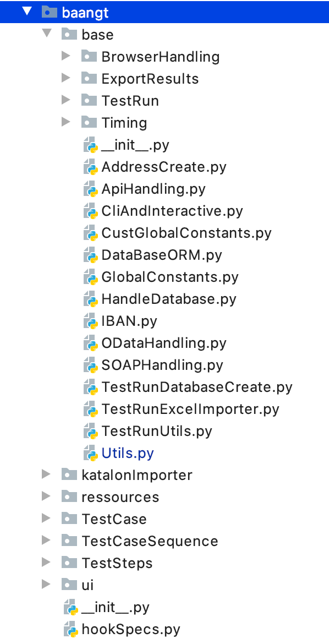Click the ui package folder icon
This screenshot has width=329, height=644.
(x=69, y=585)
